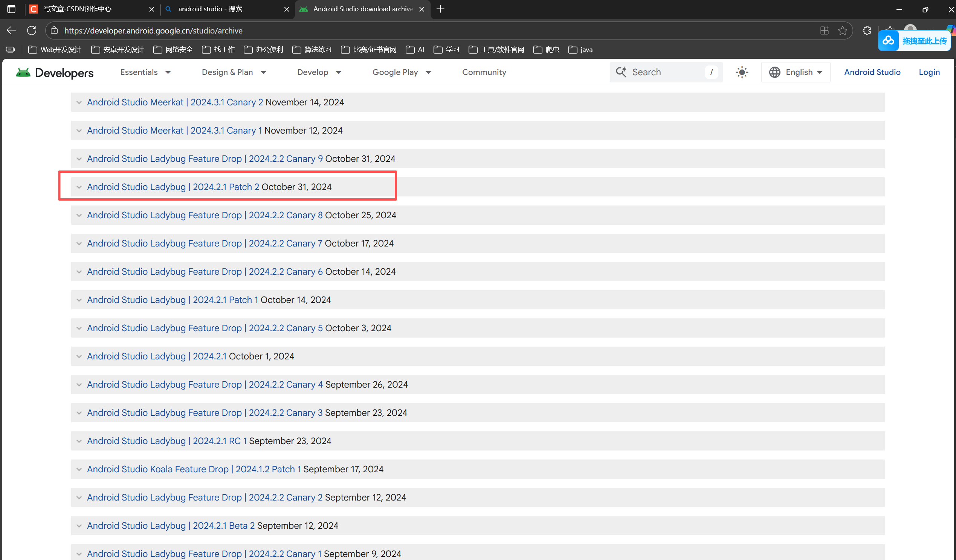Go to the Community page

(484, 72)
